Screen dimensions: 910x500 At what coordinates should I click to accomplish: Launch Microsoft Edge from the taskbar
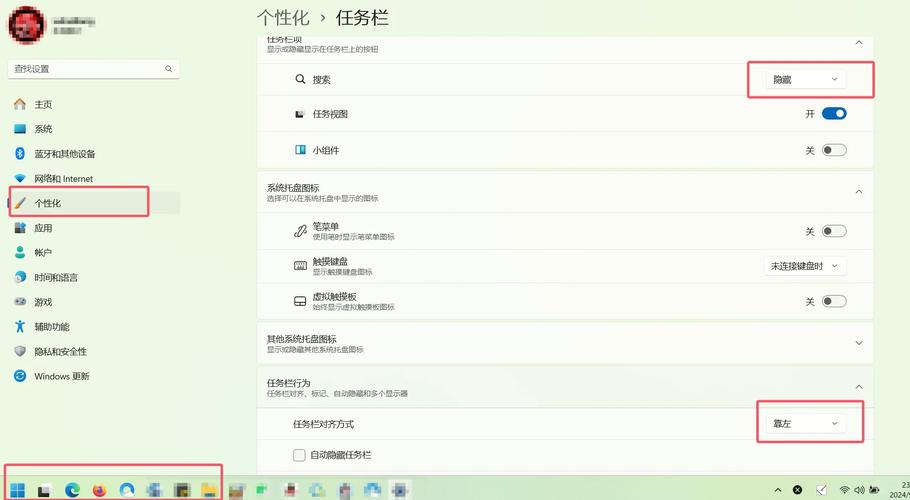pyautogui.click(x=72, y=490)
